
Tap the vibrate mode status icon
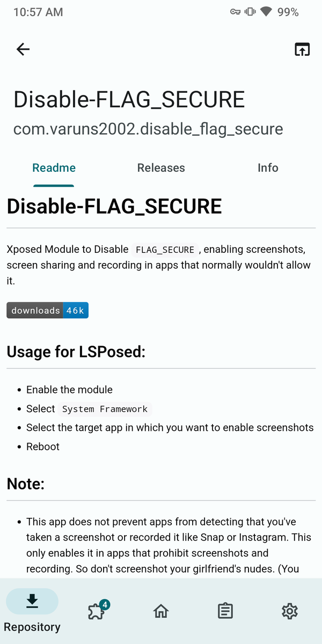click(250, 12)
